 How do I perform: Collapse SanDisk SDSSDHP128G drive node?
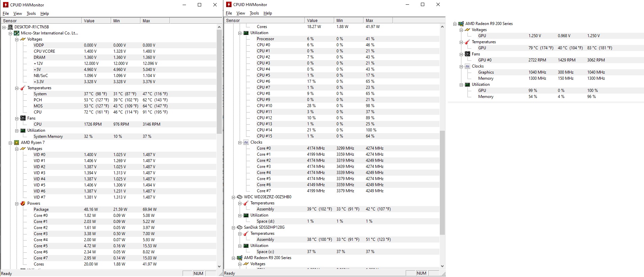coord(234,227)
